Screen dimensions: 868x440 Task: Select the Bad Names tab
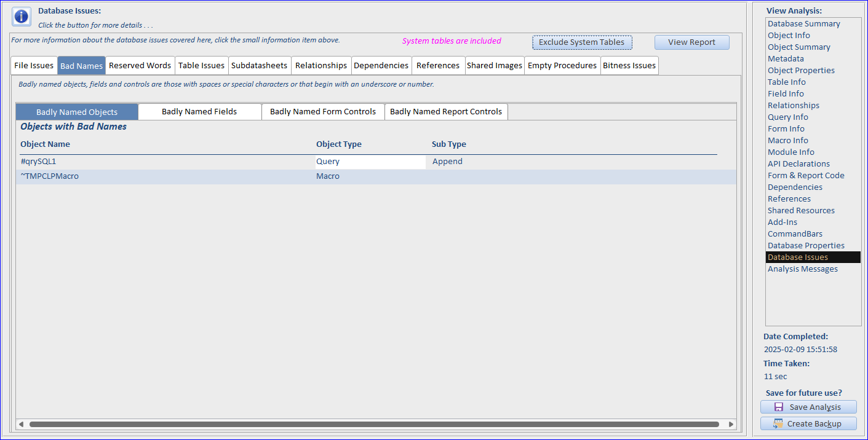[x=81, y=66]
